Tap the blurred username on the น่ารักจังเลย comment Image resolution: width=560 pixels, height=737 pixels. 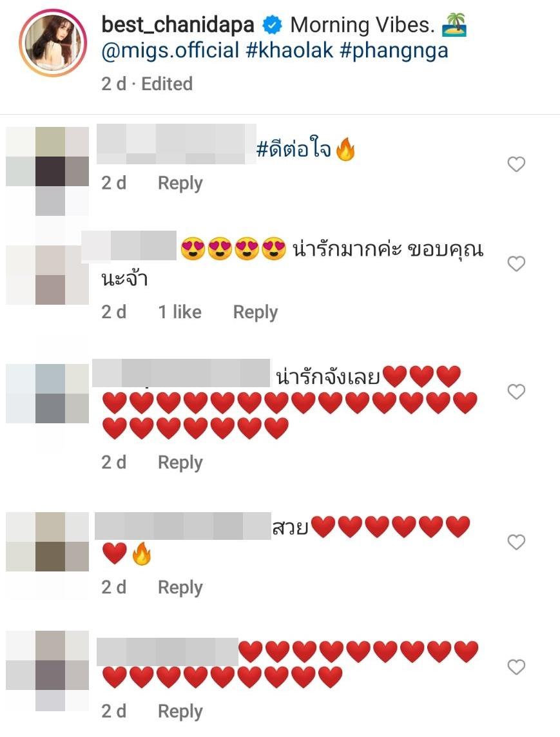coord(181,373)
